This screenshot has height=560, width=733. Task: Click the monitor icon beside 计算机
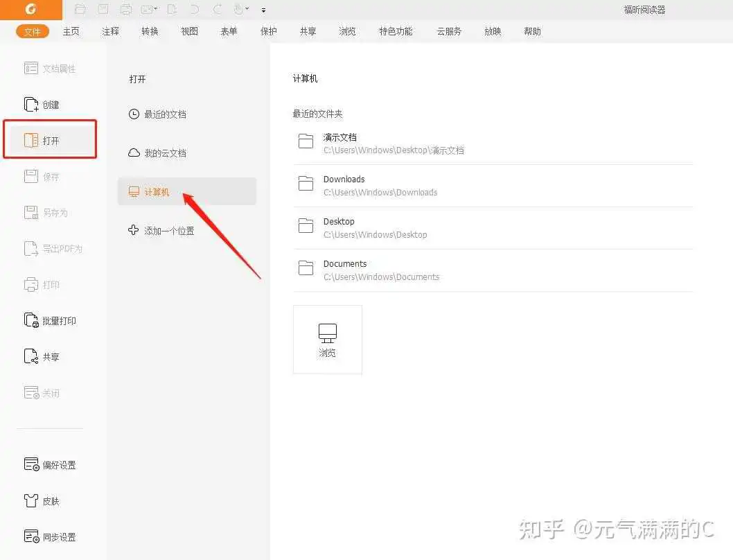[134, 192]
